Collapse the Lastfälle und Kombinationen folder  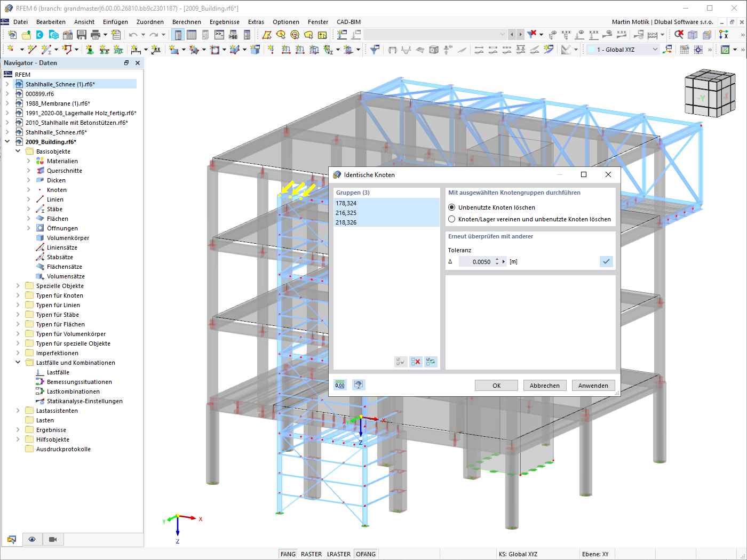[18, 363]
